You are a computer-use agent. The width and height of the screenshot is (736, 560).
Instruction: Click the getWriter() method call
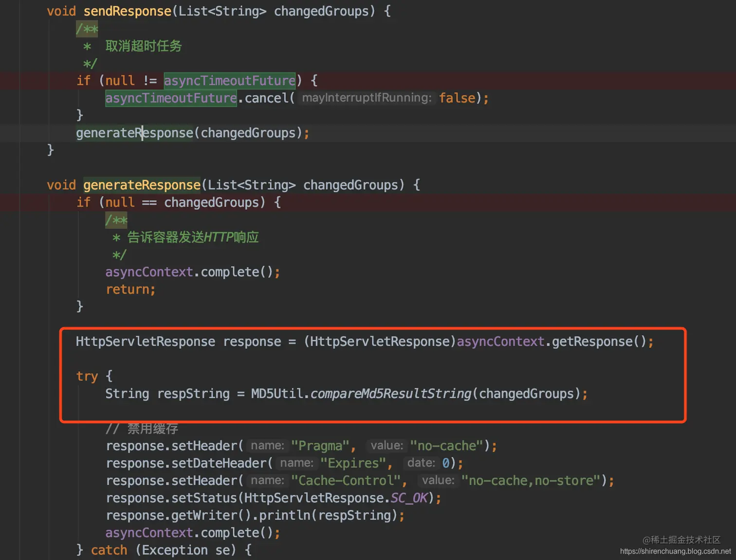[211, 516]
